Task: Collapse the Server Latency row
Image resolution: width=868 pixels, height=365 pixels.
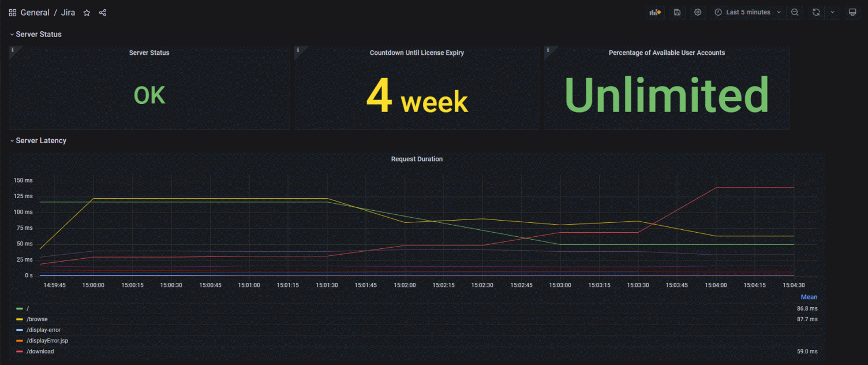Action: pyautogui.click(x=38, y=140)
